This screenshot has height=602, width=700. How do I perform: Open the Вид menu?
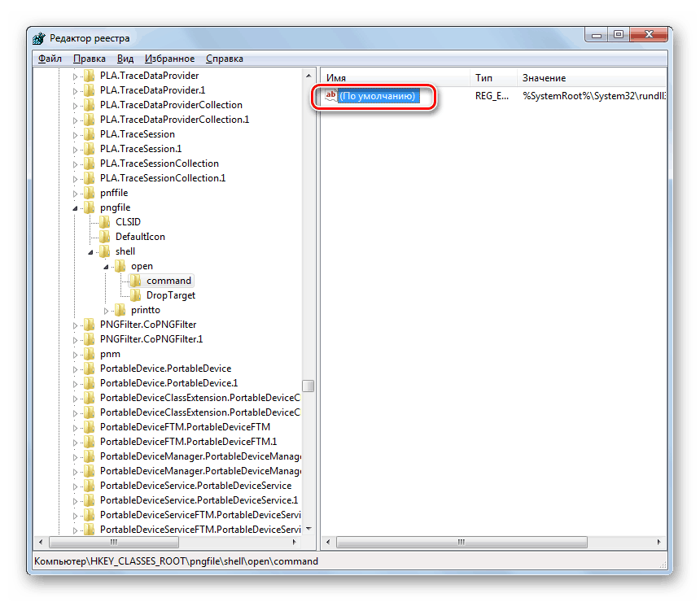click(x=125, y=58)
